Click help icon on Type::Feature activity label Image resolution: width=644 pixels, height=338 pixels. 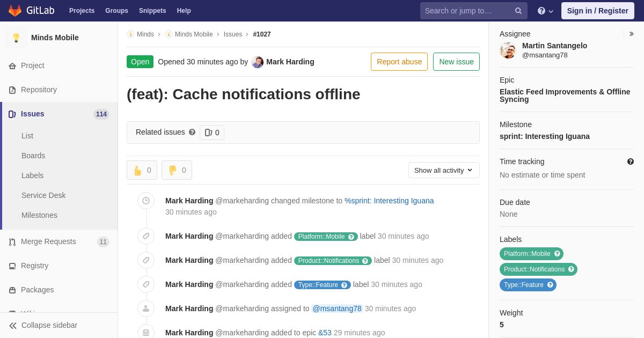click(x=344, y=285)
